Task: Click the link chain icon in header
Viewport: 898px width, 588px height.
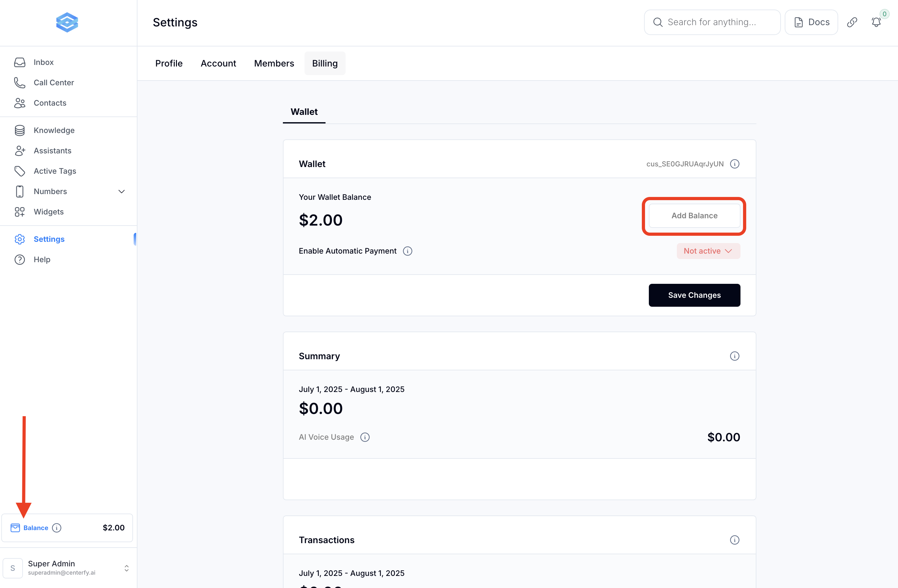Action: [x=852, y=22]
